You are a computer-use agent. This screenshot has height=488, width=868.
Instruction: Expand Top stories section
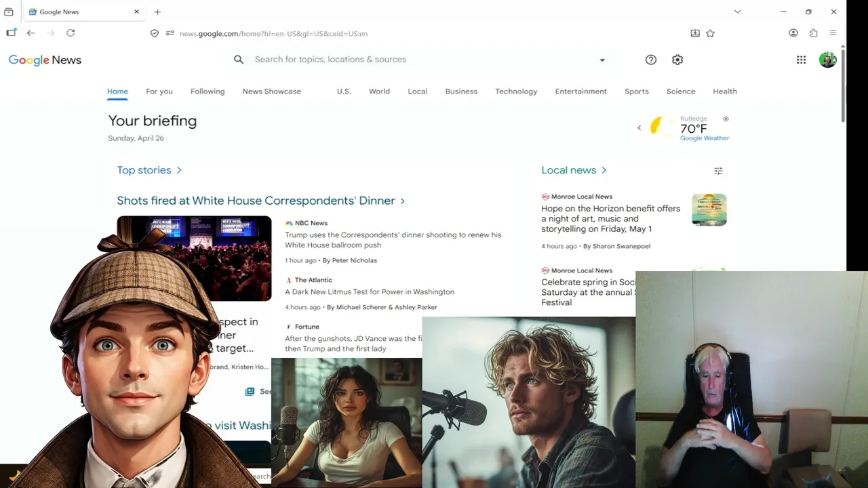[x=149, y=170]
